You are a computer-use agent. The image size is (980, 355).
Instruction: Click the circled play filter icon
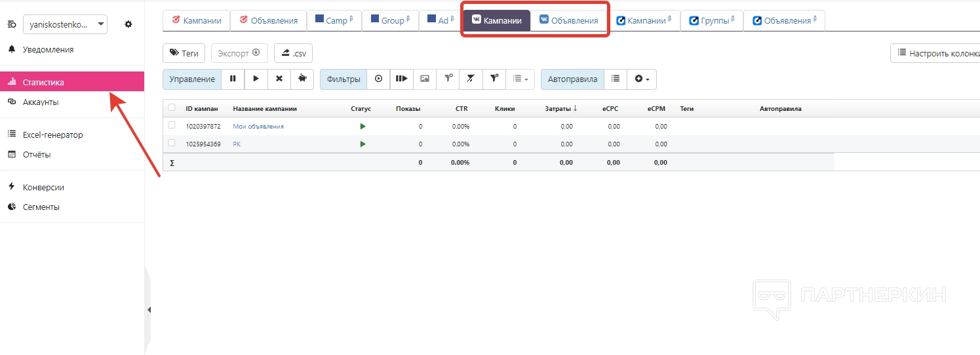pos(378,79)
